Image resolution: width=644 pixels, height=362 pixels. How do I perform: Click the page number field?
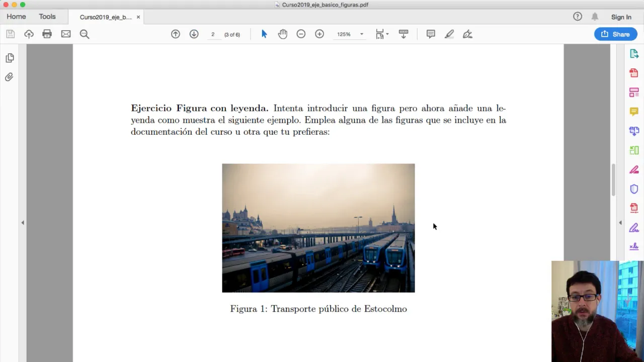213,34
